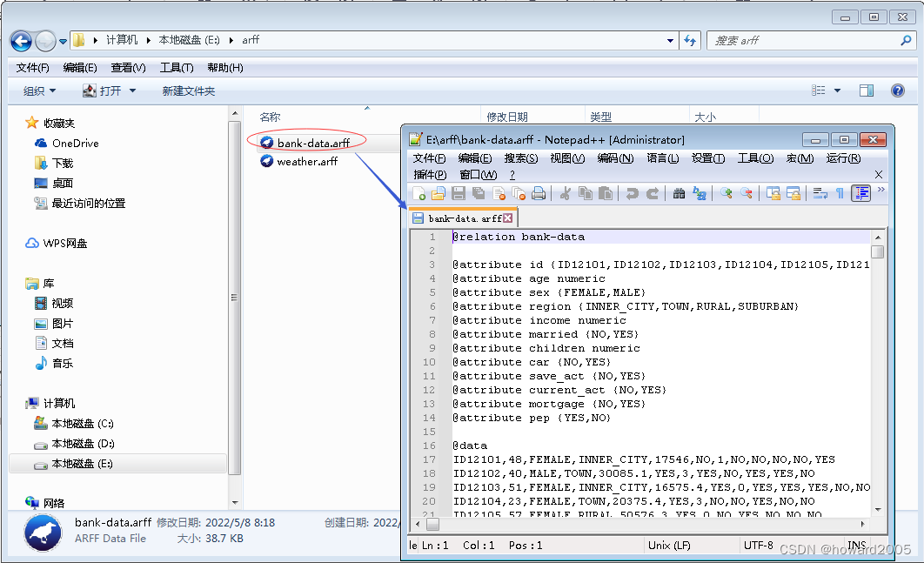
Task: Open Notepad++ 宏(M) menu
Action: [x=800, y=158]
